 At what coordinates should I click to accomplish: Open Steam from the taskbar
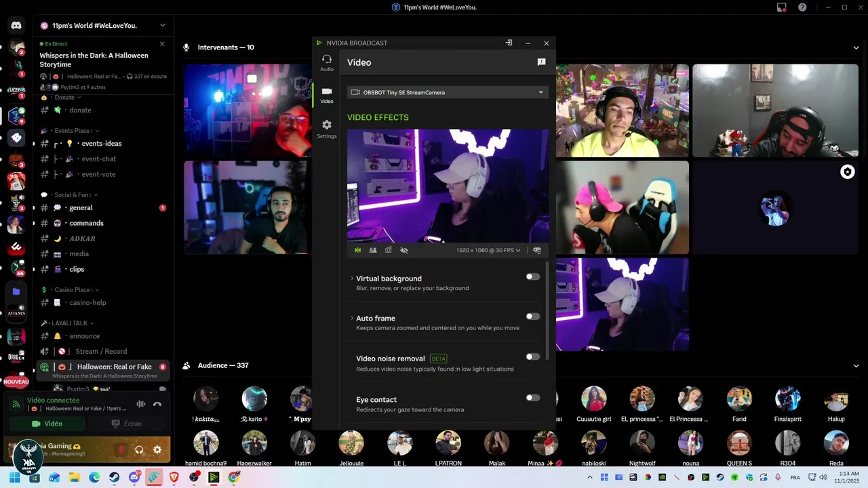[114, 477]
